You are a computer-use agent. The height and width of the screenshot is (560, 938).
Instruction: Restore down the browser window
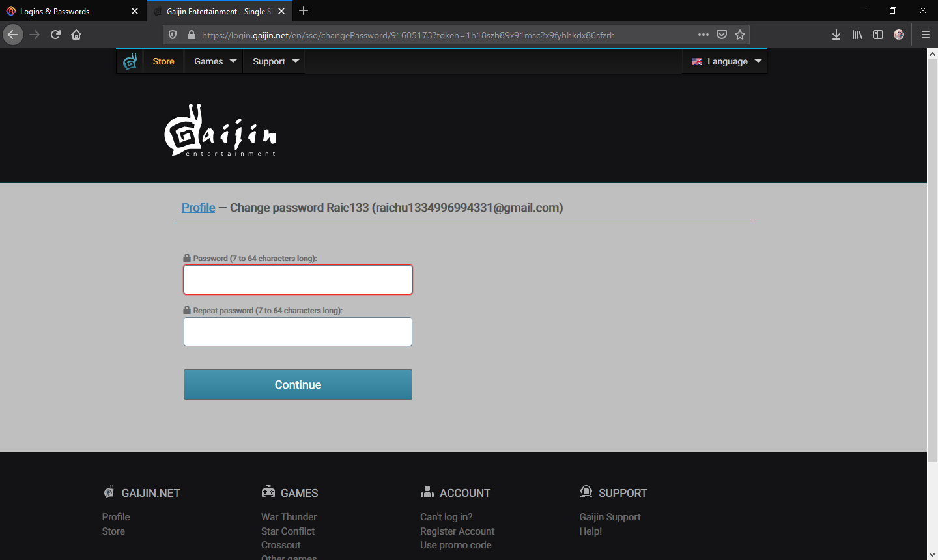coord(892,10)
